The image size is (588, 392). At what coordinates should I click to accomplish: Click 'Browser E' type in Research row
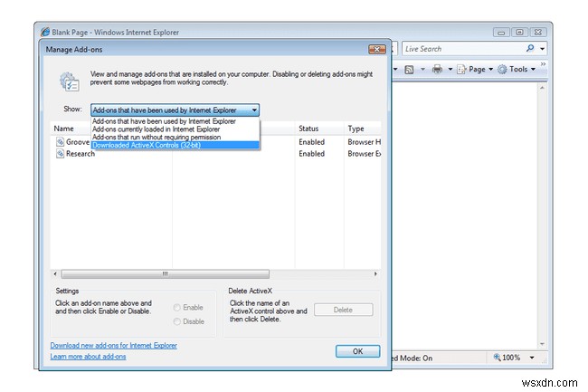365,153
